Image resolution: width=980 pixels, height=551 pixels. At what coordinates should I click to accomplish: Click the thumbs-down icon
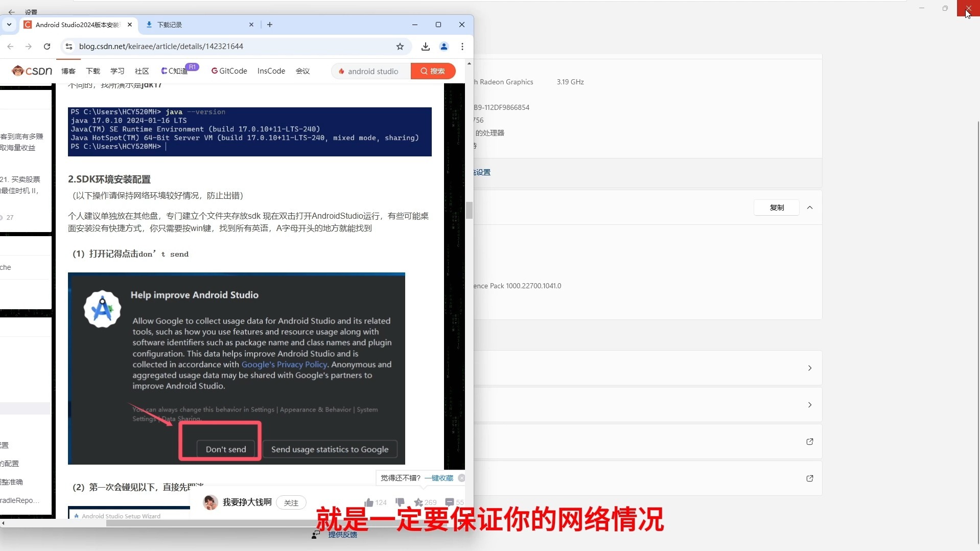click(x=400, y=502)
